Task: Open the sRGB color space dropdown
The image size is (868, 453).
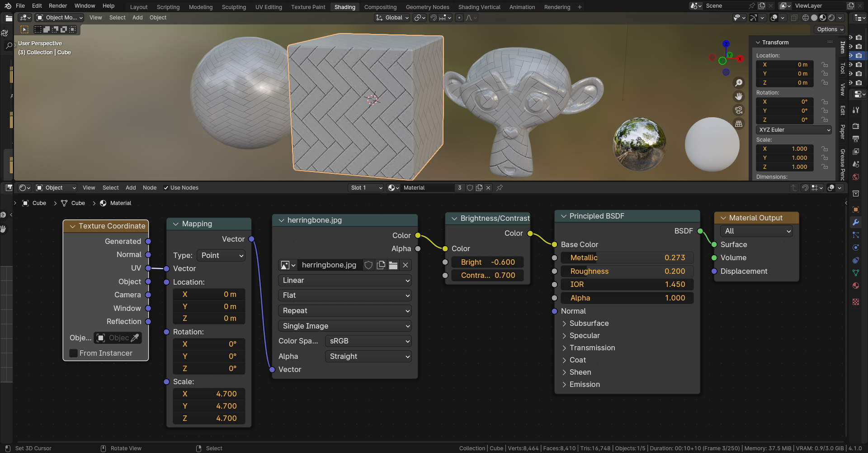Action: point(368,341)
